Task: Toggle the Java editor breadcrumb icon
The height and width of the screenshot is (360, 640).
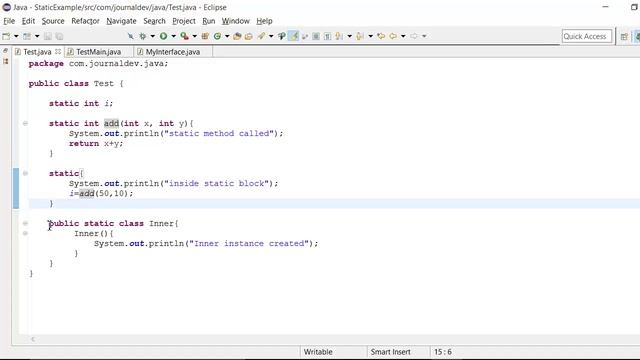Action: pyautogui.click(x=282, y=36)
